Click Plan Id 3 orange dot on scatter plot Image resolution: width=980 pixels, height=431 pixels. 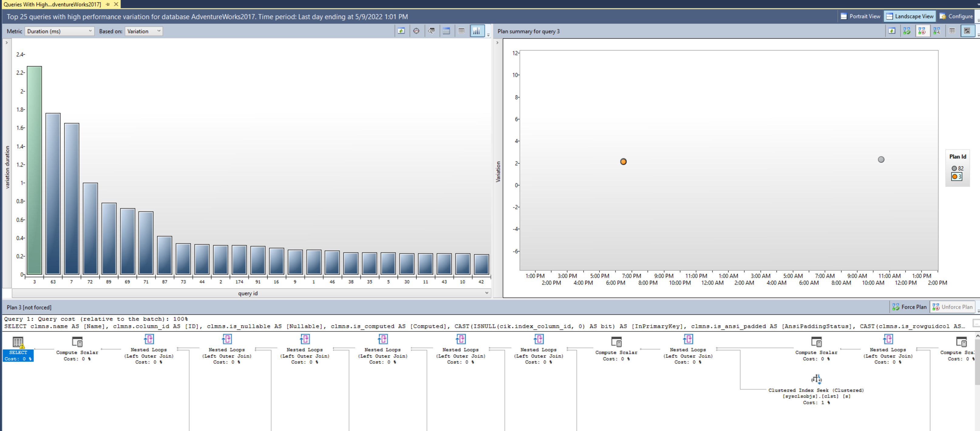(x=623, y=161)
